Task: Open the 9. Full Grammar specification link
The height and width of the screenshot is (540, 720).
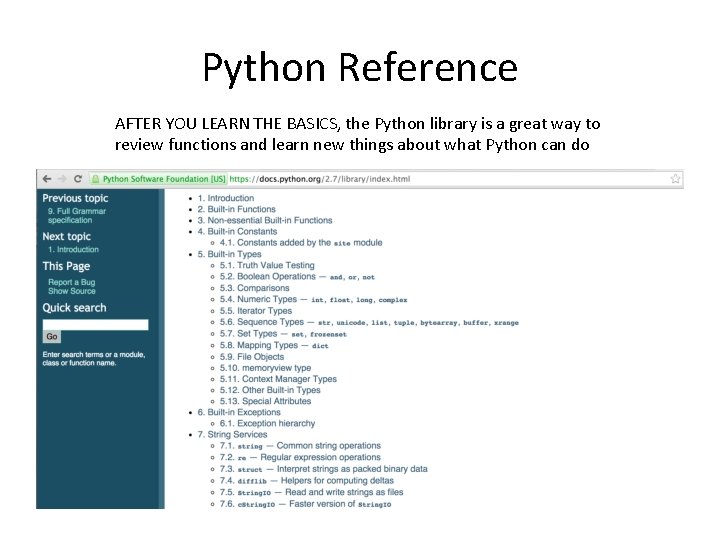Action: (77, 215)
